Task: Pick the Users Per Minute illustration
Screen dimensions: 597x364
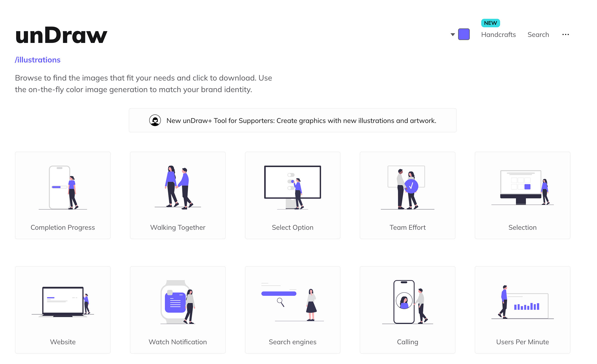Action: click(x=522, y=310)
